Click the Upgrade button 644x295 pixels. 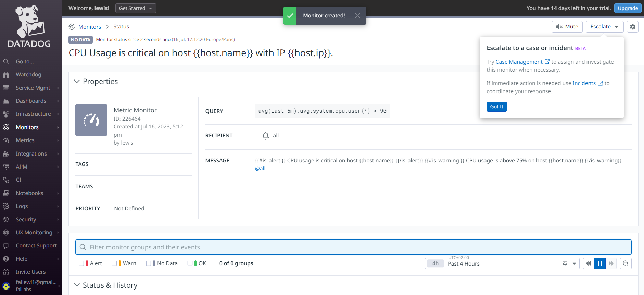tap(628, 8)
